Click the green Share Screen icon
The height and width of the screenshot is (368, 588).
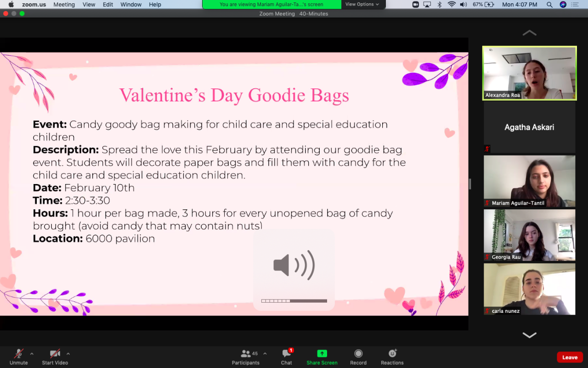point(322,353)
